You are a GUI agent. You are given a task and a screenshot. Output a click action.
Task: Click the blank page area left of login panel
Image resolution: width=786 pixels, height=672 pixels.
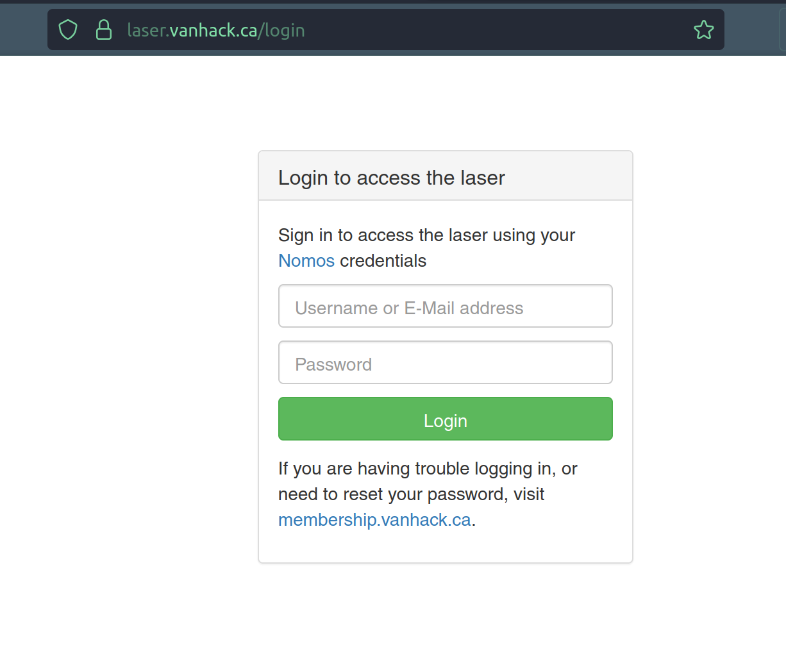(128, 353)
